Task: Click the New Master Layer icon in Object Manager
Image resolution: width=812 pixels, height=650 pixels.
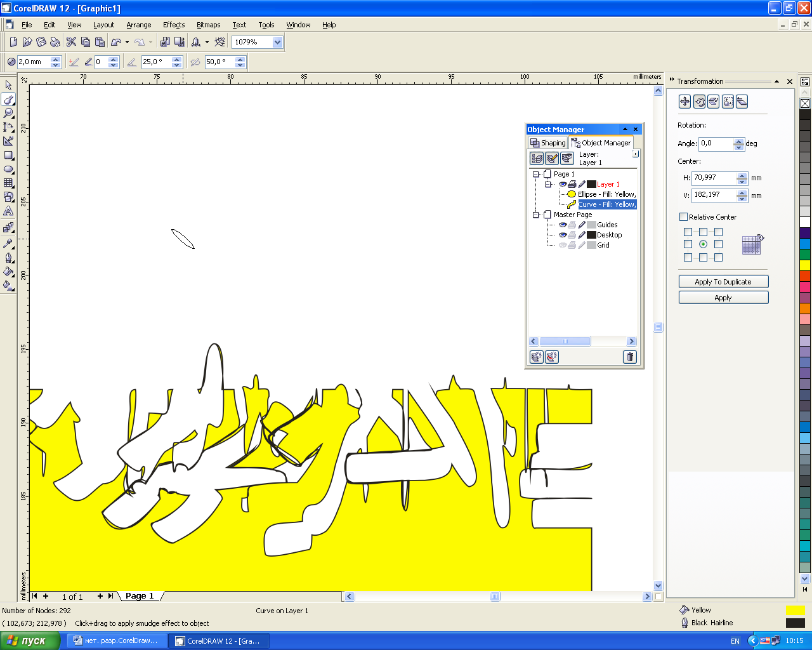Action: click(552, 357)
